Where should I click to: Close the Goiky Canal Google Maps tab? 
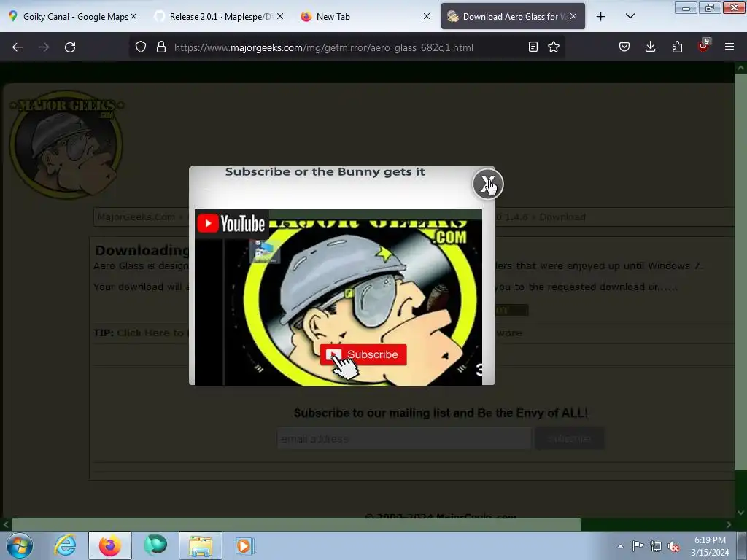134,16
